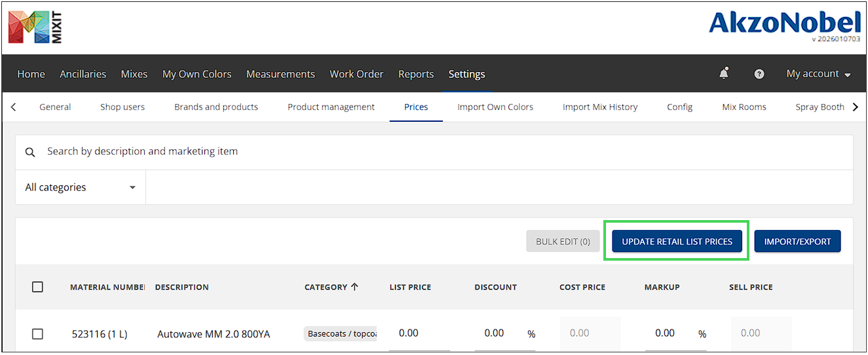Open the All categories dropdown
This screenshot has width=868, height=355.
(81, 187)
